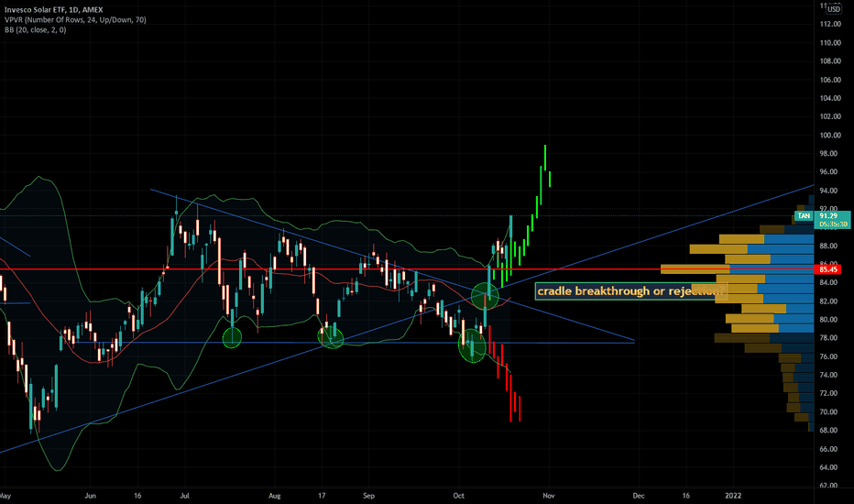The width and height of the screenshot is (854, 504).
Task: Click the Dec label on time axis
Action: (x=639, y=496)
